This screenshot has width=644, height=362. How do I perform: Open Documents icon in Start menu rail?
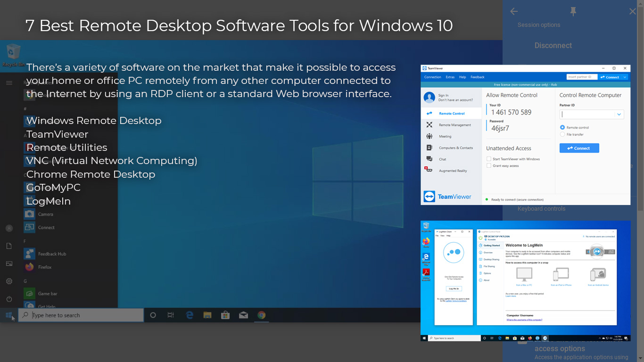pyautogui.click(x=9, y=246)
